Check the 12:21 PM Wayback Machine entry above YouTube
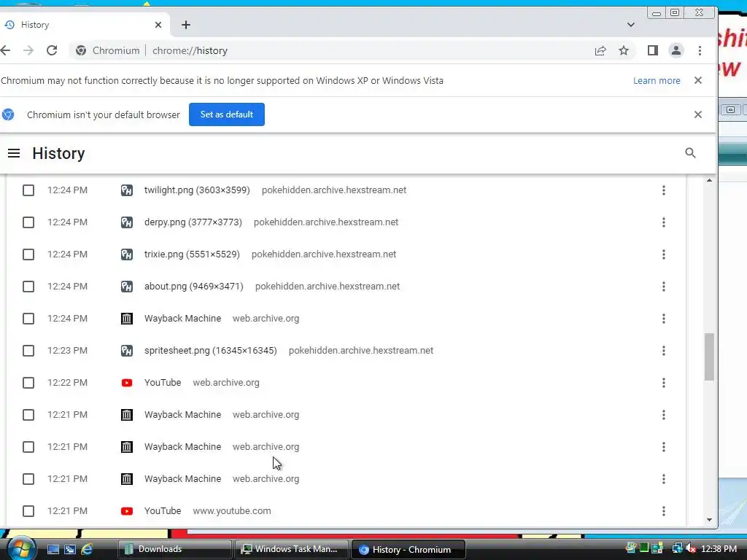Viewport: 747px width, 560px height. click(28, 479)
